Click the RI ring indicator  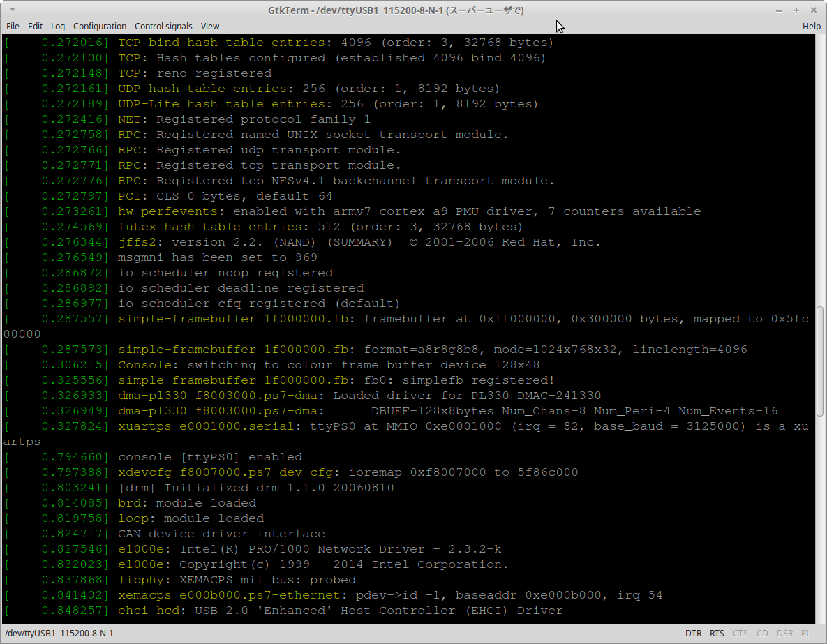pos(804,633)
